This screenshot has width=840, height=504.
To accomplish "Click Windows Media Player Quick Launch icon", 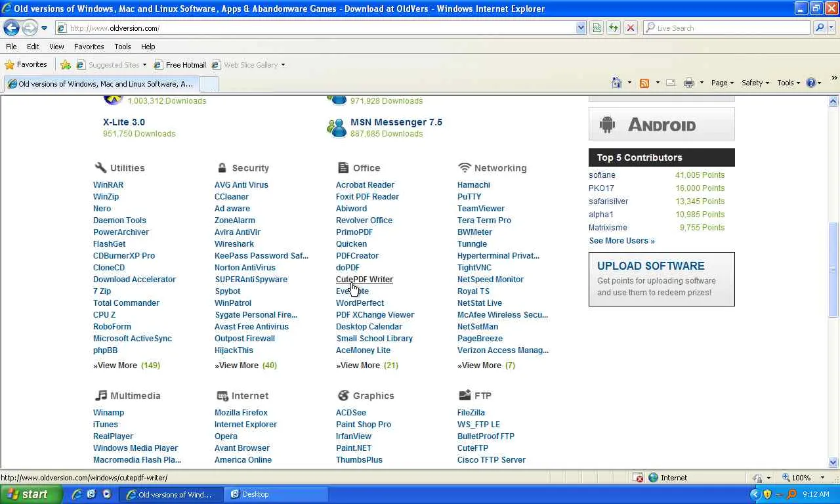I will point(107,494).
